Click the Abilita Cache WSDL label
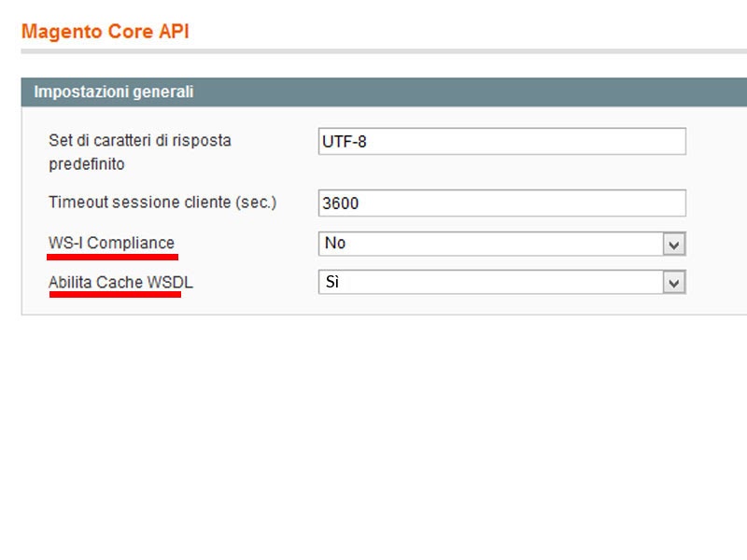 [120, 282]
